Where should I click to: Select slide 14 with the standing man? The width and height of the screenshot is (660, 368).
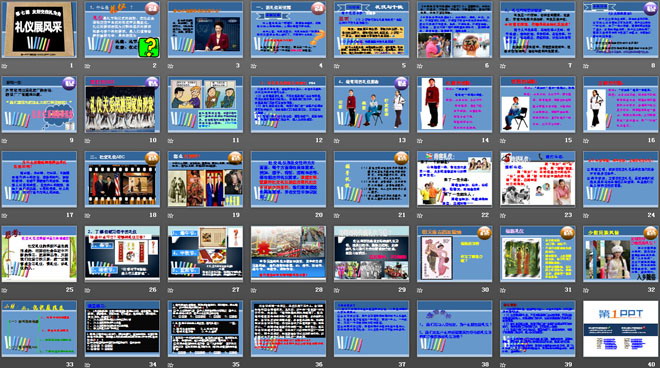455,104
